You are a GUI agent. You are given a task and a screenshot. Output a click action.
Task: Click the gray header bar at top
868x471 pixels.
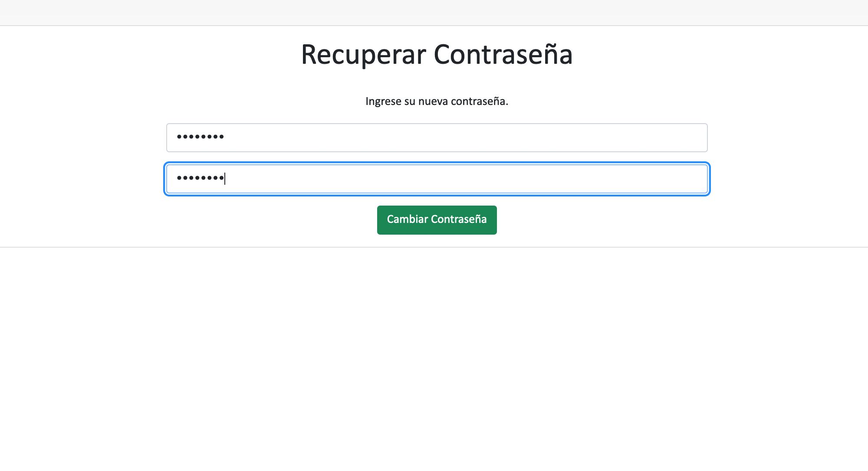point(434,13)
